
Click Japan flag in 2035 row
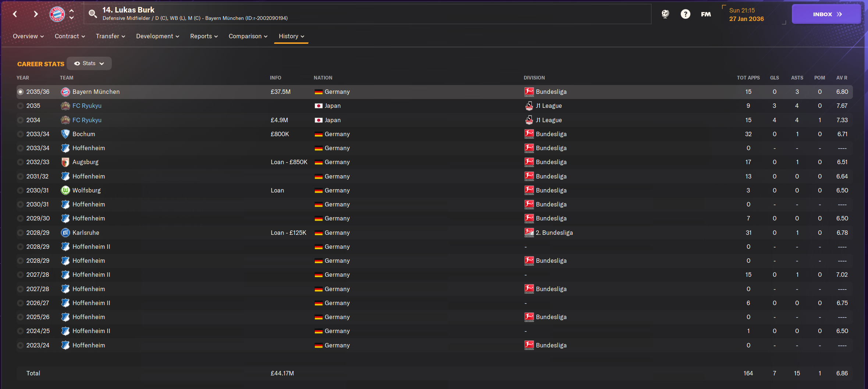(x=319, y=106)
